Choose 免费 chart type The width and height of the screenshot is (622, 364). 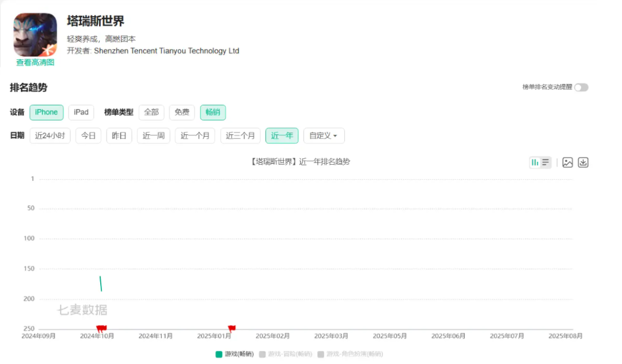[182, 112]
